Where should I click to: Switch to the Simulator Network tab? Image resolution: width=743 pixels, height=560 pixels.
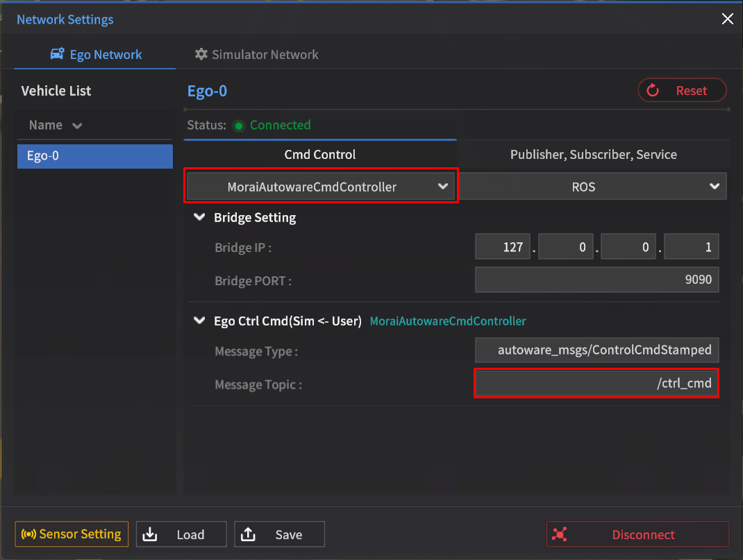tap(256, 54)
